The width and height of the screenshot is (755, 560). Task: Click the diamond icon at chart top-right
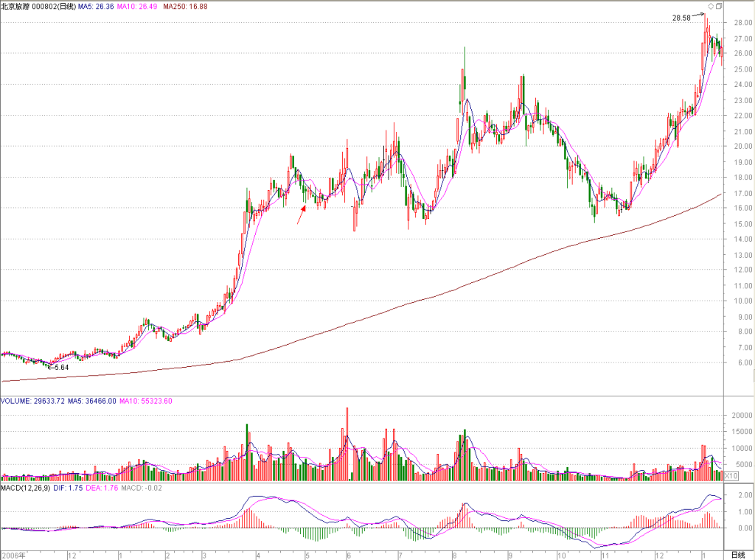point(711,6)
